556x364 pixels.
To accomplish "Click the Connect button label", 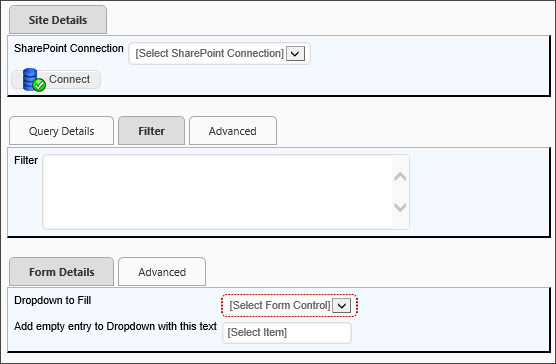I will click(x=70, y=79).
